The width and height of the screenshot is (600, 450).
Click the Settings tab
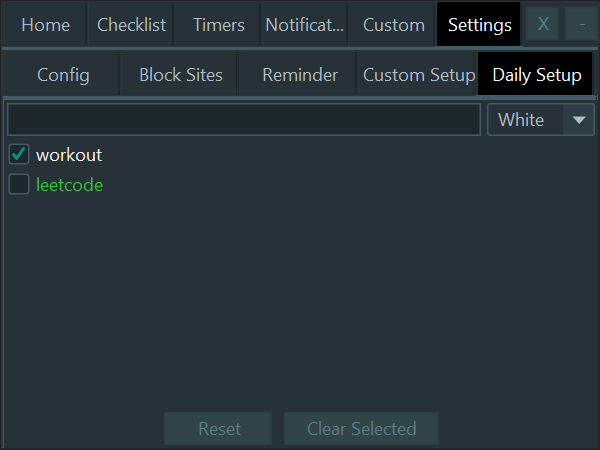(479, 25)
